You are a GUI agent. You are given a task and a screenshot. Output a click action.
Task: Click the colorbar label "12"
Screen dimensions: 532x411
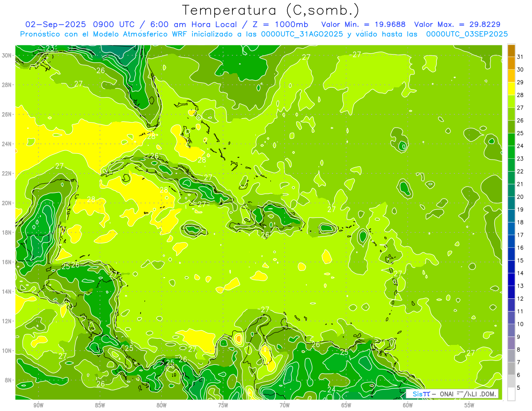pos(520,299)
